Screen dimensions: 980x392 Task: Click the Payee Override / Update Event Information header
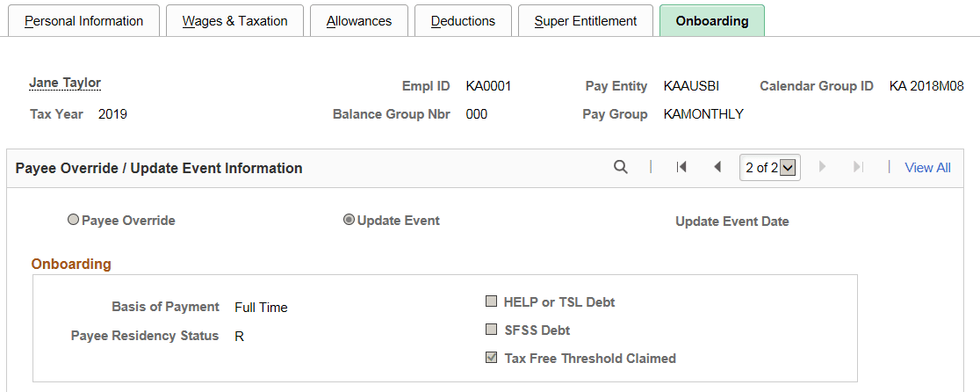tap(159, 168)
